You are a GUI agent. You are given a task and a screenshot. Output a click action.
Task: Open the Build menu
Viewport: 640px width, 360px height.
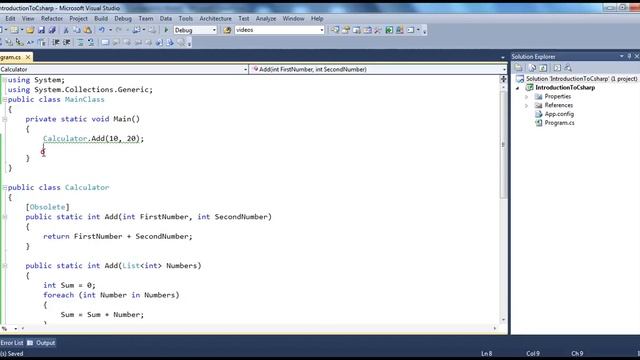[x=101, y=18]
